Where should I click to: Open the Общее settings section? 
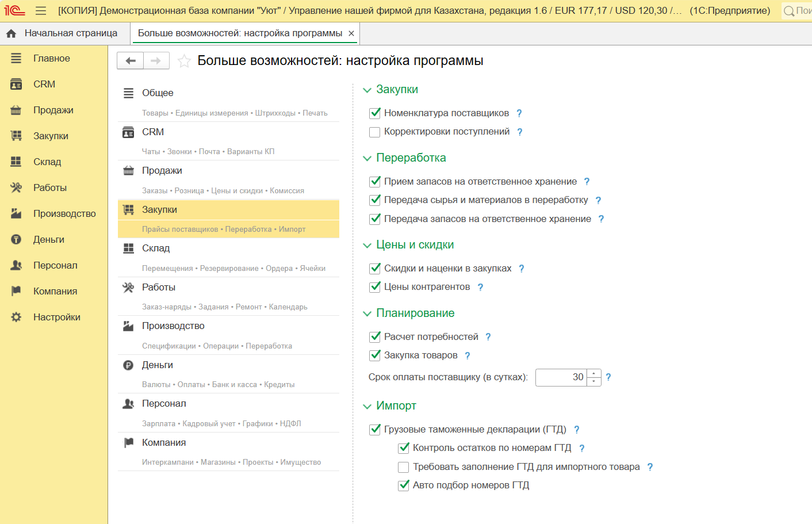pyautogui.click(x=158, y=93)
